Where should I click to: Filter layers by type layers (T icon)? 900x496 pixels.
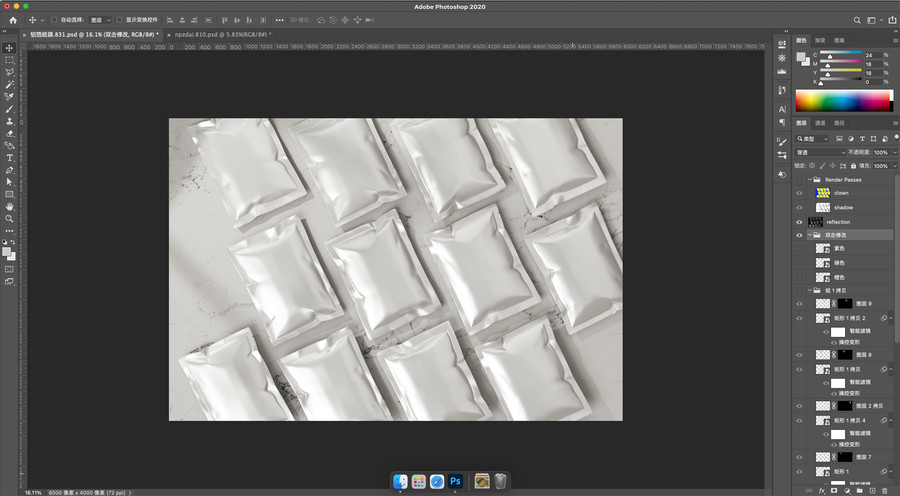pyautogui.click(x=862, y=139)
